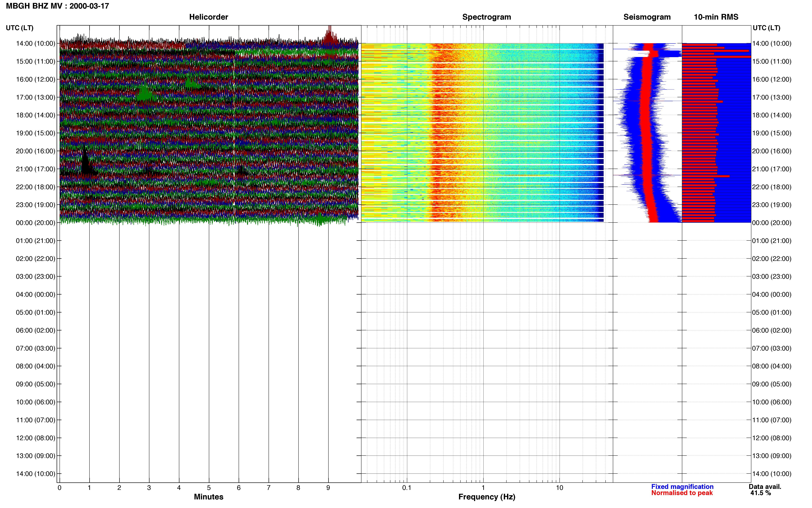Click the Fixed magnification legend entry
This screenshot has height=508, width=812.
pos(682,486)
